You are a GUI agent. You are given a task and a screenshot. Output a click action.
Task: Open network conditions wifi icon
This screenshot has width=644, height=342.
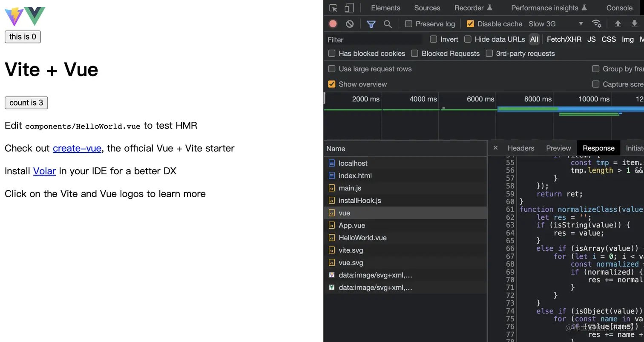[x=597, y=24]
